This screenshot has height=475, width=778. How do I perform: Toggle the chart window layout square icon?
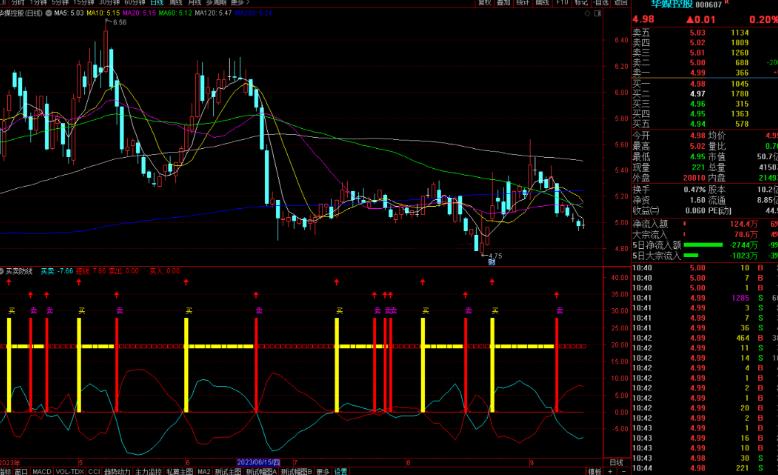(x=597, y=13)
